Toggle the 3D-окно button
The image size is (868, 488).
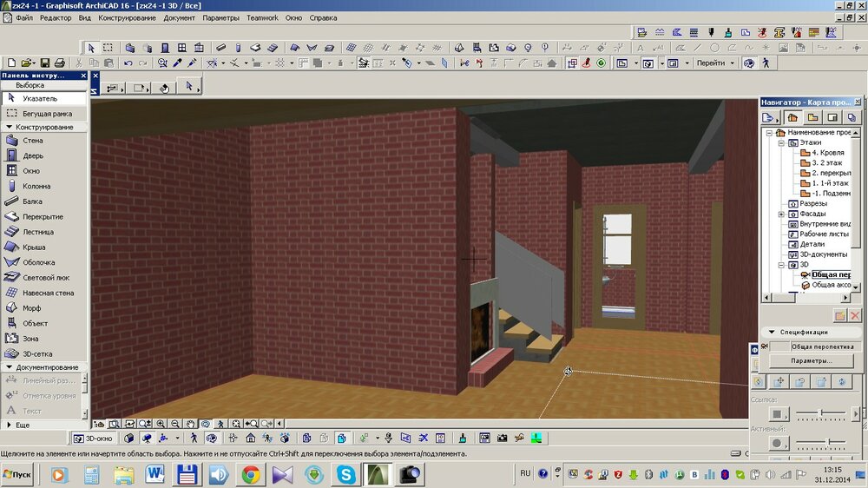click(94, 439)
